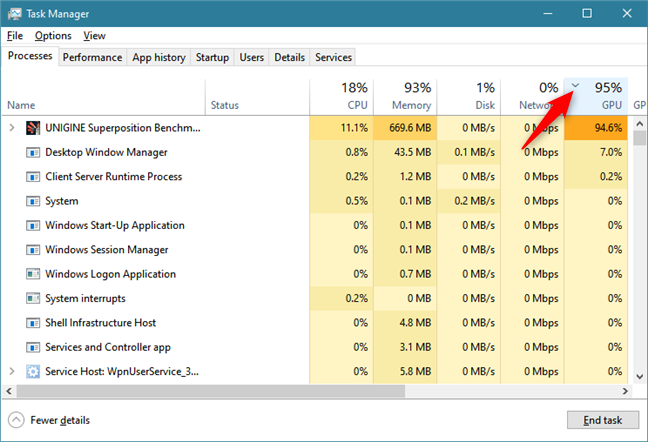The height and width of the screenshot is (442, 648).
Task: Click the End task button
Action: (x=603, y=420)
